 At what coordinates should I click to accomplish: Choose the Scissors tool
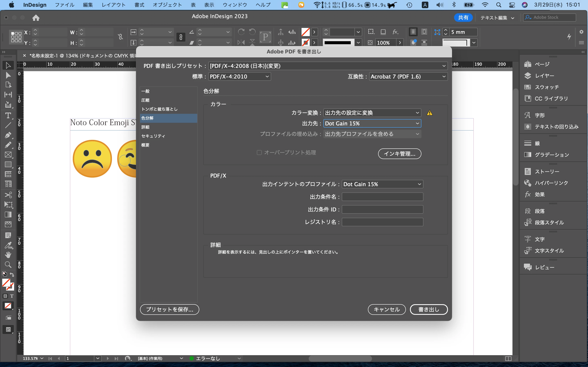(x=8, y=195)
